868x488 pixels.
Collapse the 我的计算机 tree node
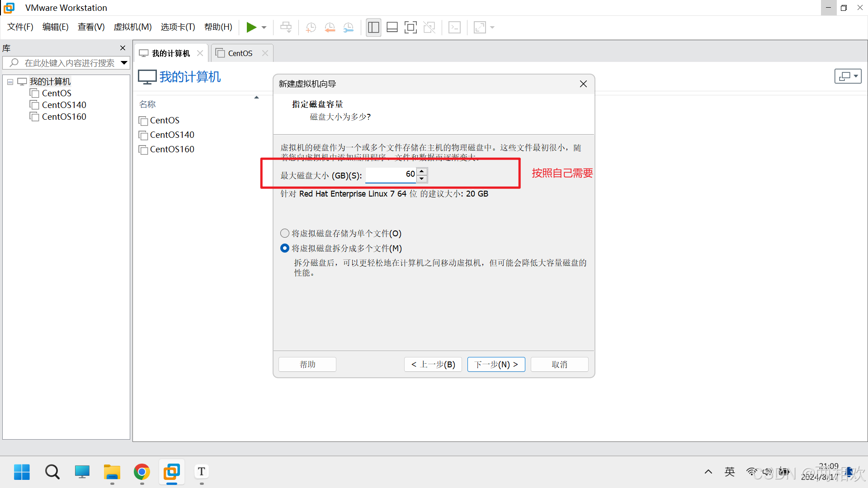tap(10, 82)
